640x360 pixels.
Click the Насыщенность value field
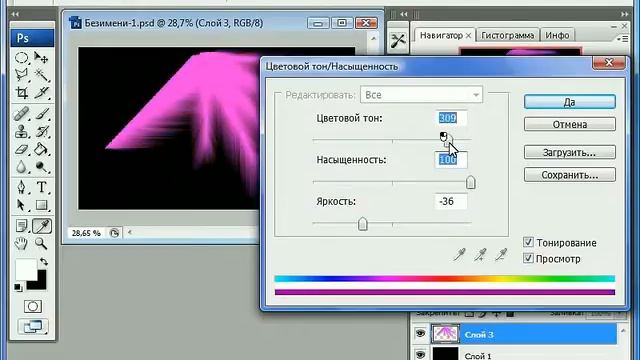click(x=451, y=160)
